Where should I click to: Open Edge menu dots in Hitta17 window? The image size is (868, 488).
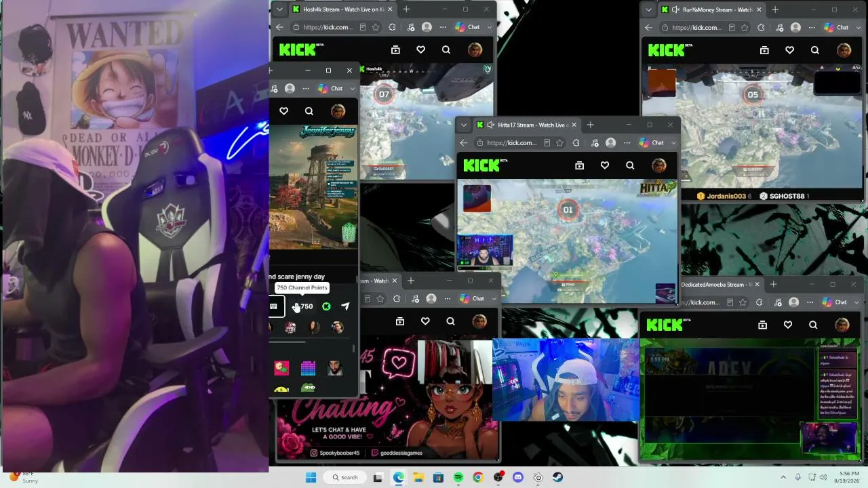coord(627,142)
